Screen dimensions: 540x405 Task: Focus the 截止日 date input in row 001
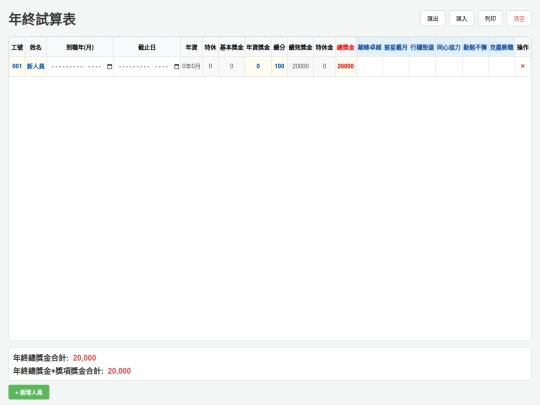coord(147,66)
